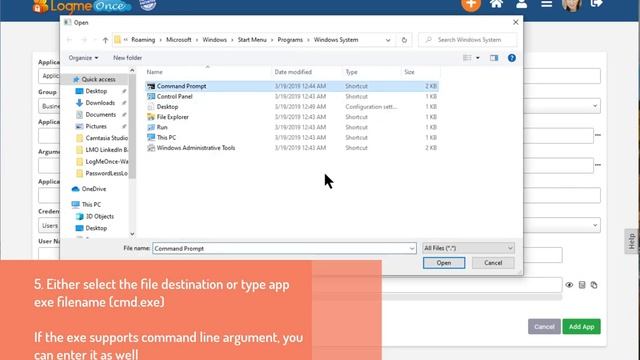Open the Organize menu
The width and height of the screenshot is (640, 360).
(83, 58)
